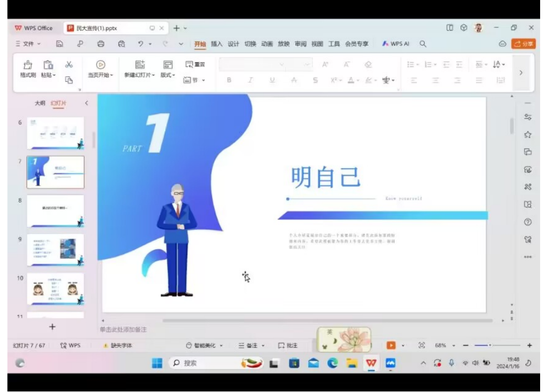Click the help question mark in right sidebar
This screenshot has height=392, width=550.
tap(527, 222)
